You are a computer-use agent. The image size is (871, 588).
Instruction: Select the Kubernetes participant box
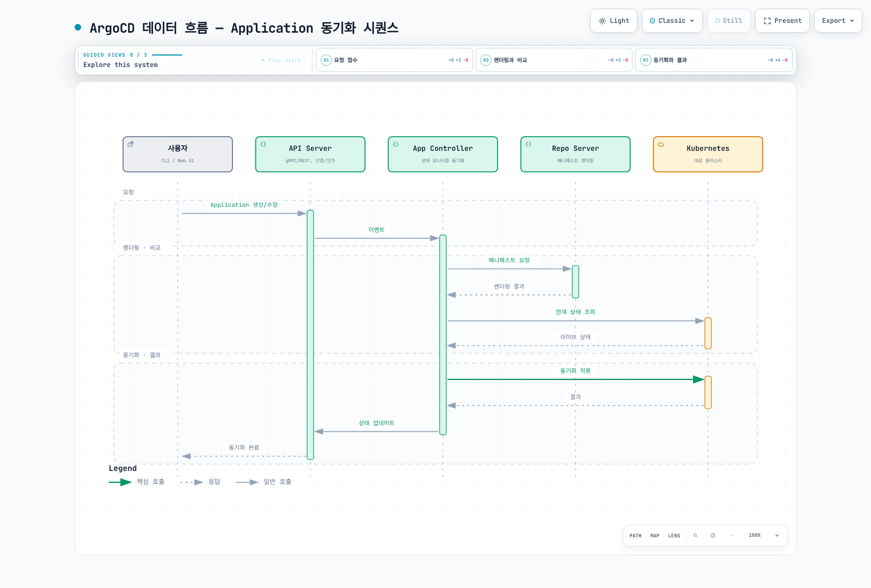pos(708,154)
